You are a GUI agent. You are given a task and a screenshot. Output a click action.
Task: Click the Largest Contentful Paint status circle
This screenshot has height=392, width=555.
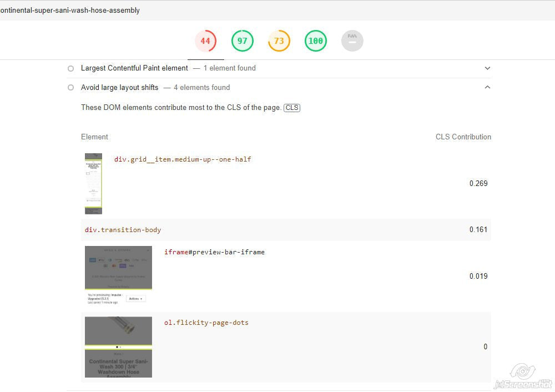70,68
